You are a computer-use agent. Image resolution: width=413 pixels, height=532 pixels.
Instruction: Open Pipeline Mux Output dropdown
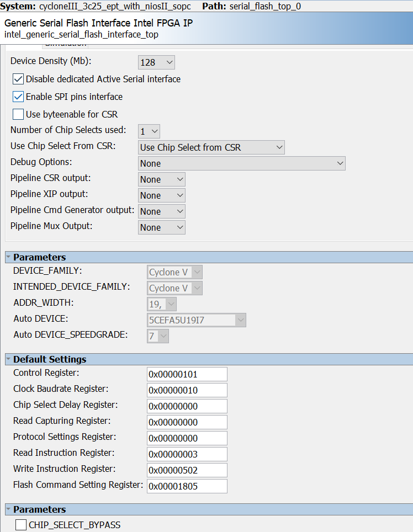pyautogui.click(x=161, y=227)
